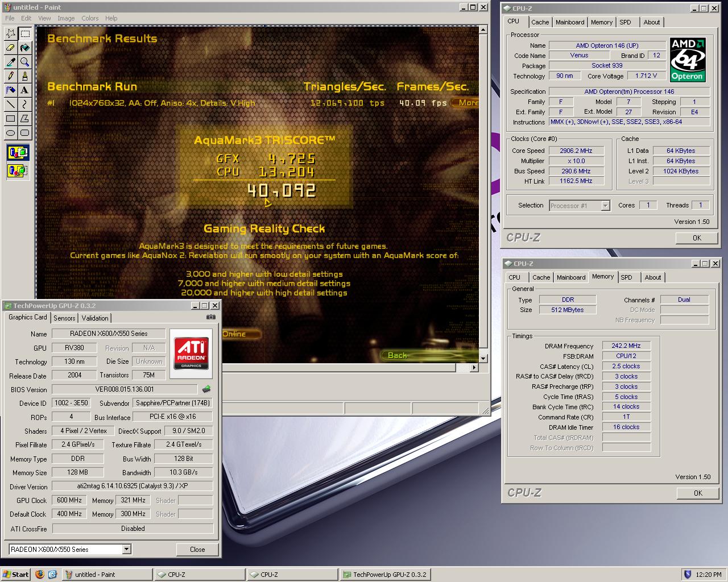Launch Firefox from quick launch bar
The width and height of the screenshot is (728, 582).
[39, 574]
